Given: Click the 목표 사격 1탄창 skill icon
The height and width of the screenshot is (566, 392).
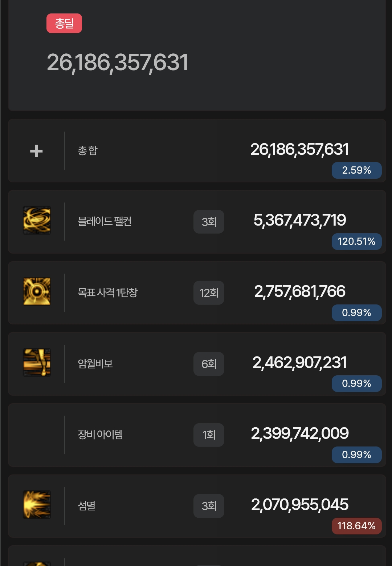Looking at the screenshot, I should tap(37, 291).
